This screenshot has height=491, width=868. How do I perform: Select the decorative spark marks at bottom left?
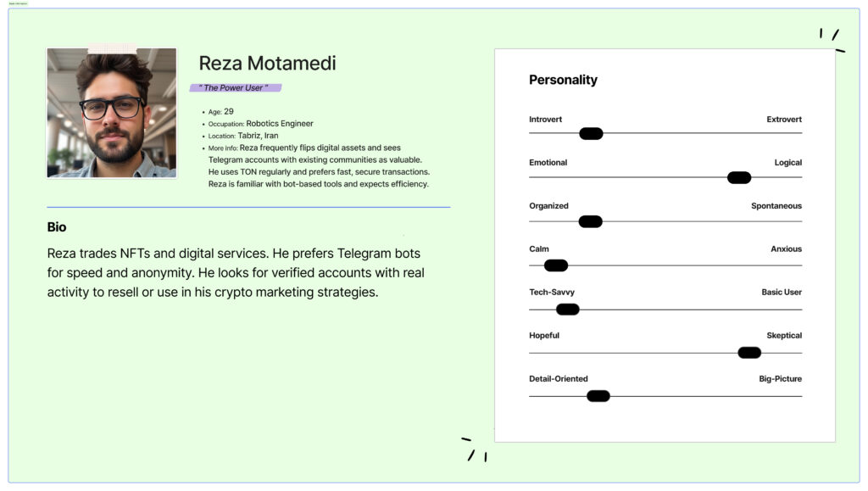click(474, 450)
